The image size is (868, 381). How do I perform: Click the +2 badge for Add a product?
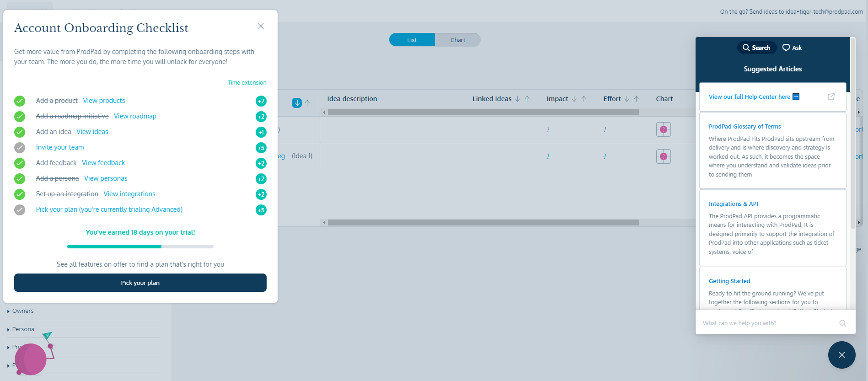coord(261,101)
